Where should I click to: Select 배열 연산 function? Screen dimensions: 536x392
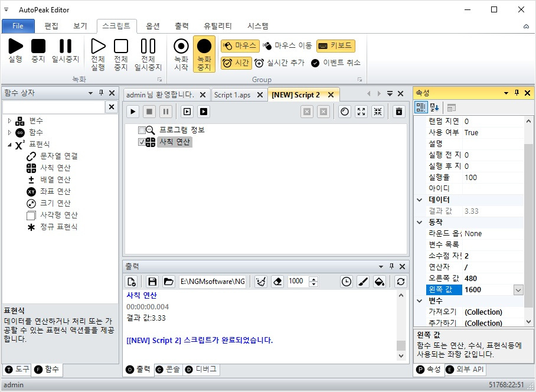point(55,179)
